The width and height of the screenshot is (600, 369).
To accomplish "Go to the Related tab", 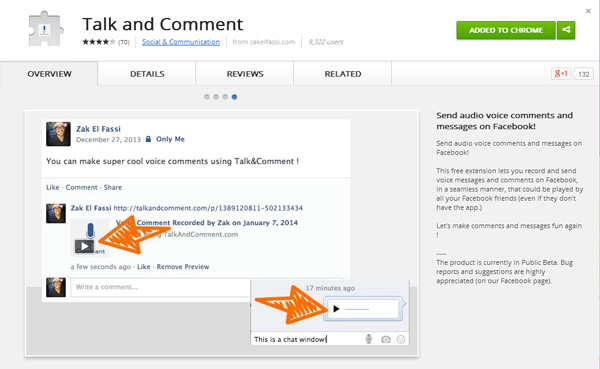I will [343, 74].
